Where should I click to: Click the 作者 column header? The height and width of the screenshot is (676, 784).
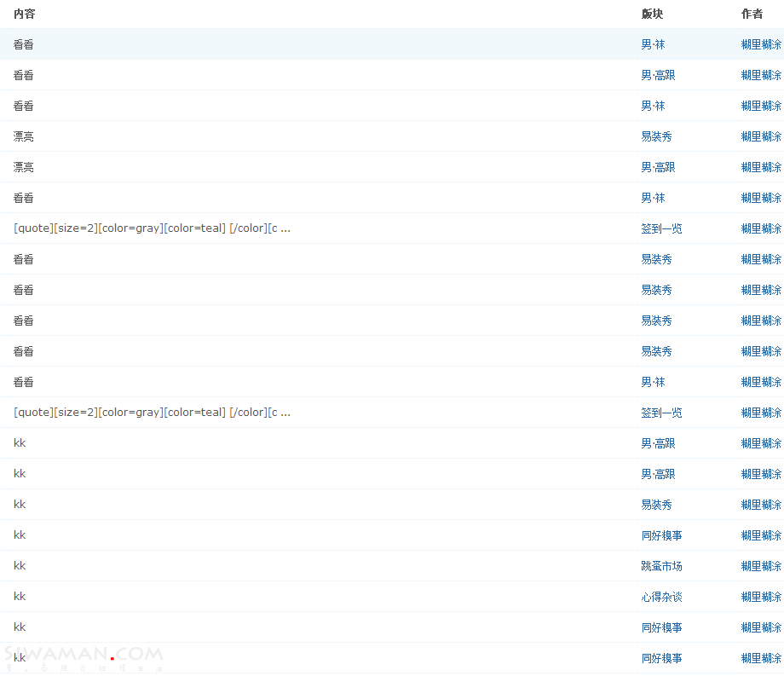[752, 14]
